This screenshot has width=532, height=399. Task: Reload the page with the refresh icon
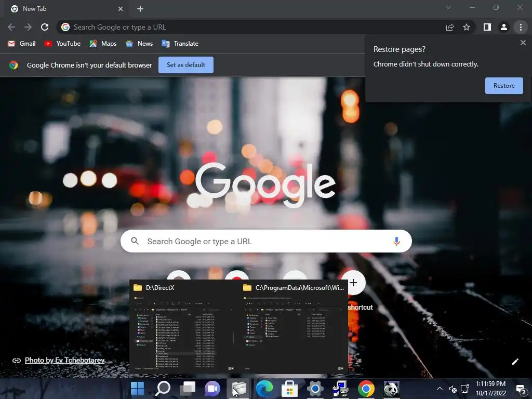point(45,27)
